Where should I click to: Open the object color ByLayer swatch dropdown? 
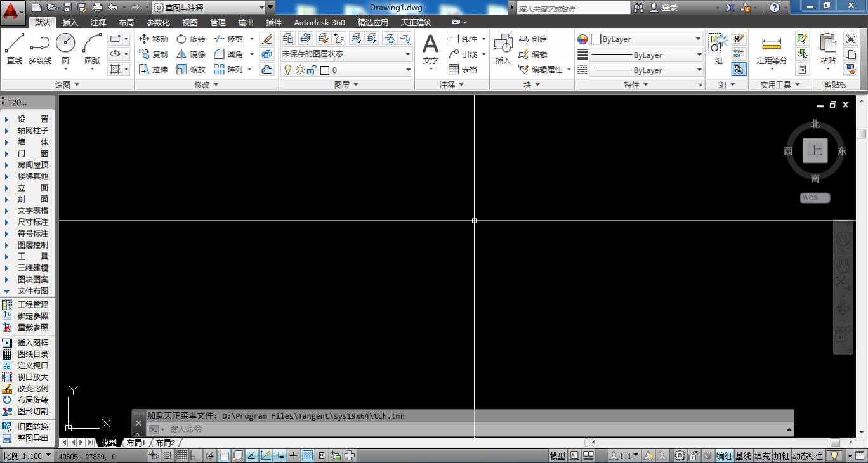pos(647,39)
